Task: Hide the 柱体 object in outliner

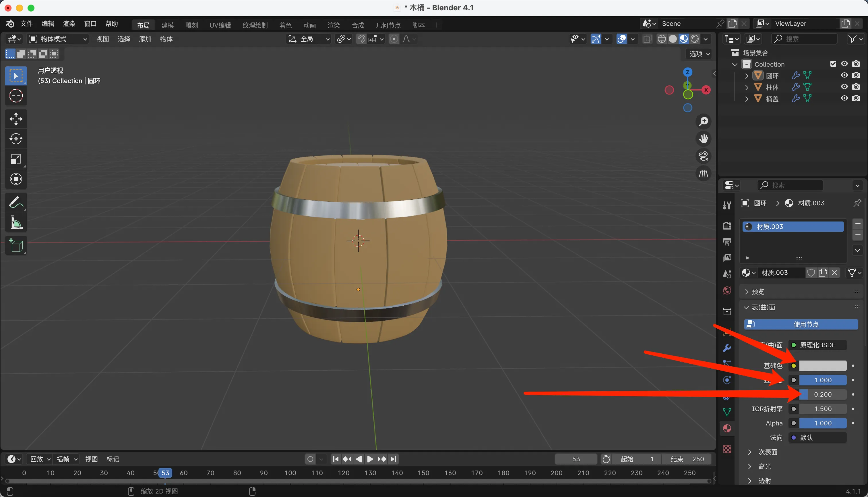Action: (x=844, y=87)
